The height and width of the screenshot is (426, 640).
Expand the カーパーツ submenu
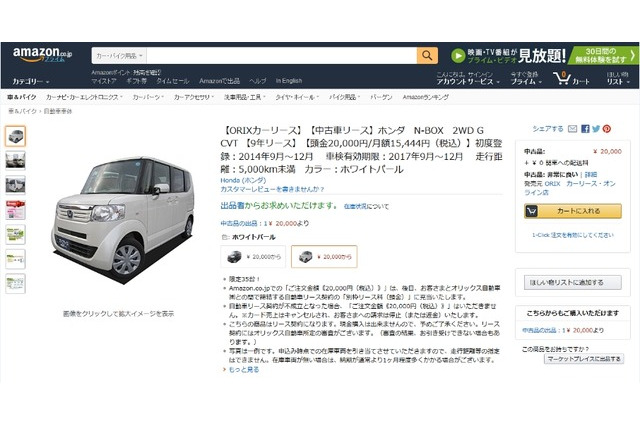point(148,97)
